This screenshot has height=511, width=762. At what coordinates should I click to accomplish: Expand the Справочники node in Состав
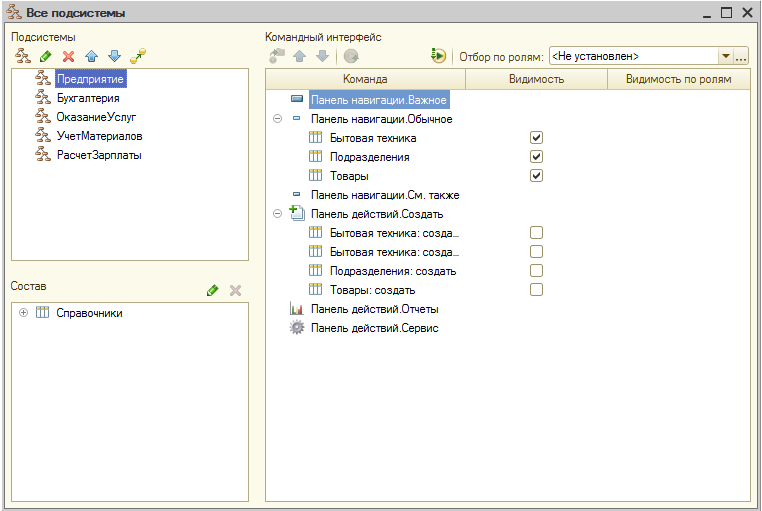[x=23, y=313]
